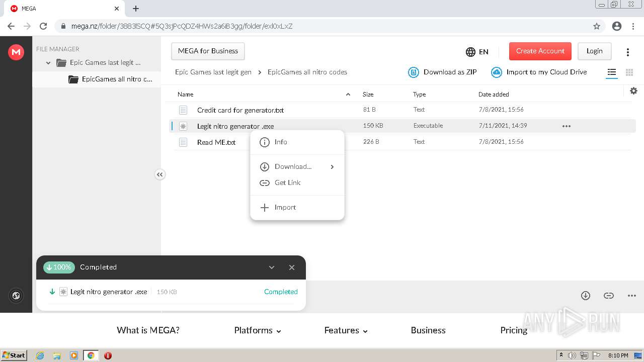Click the Read ME.txt file icon
This screenshot has height=362, width=644.
[183, 142]
